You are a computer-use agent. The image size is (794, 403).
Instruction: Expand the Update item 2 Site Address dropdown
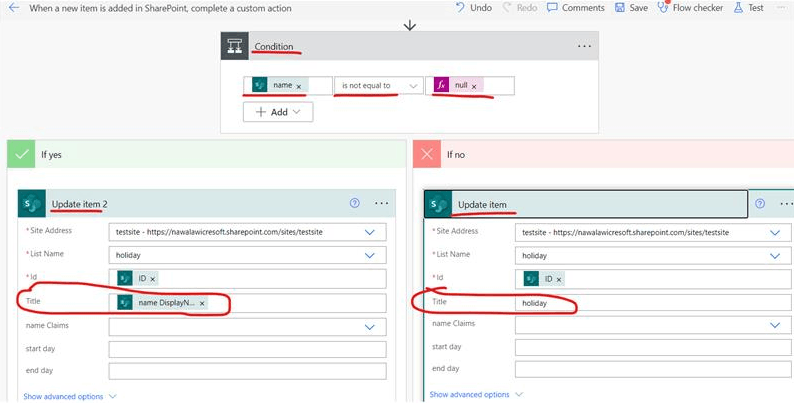point(370,232)
